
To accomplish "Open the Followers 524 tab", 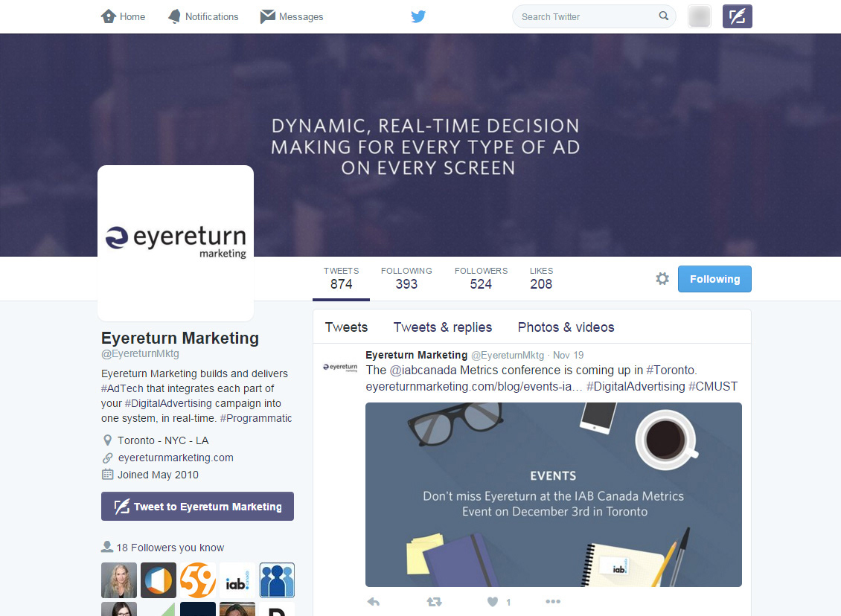I will click(x=481, y=278).
